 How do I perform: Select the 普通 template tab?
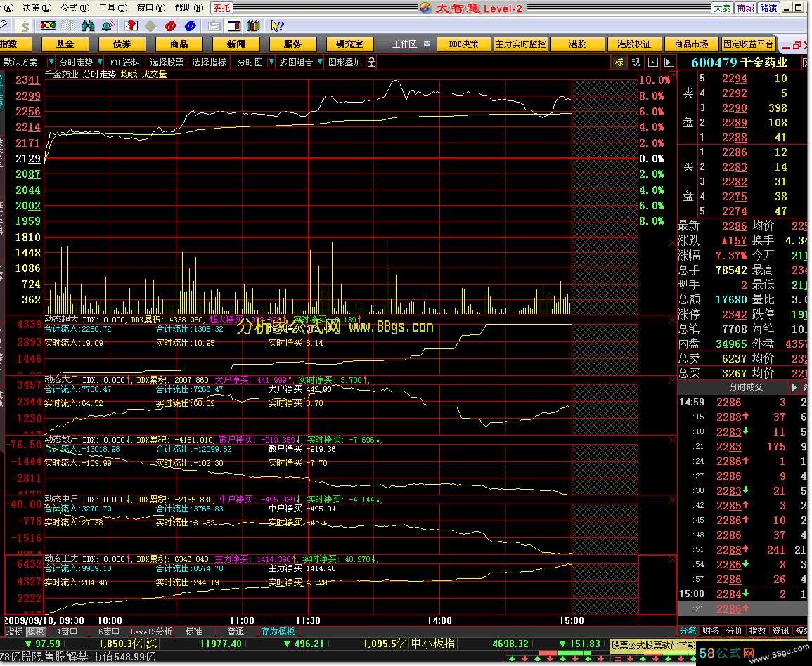coord(236,632)
